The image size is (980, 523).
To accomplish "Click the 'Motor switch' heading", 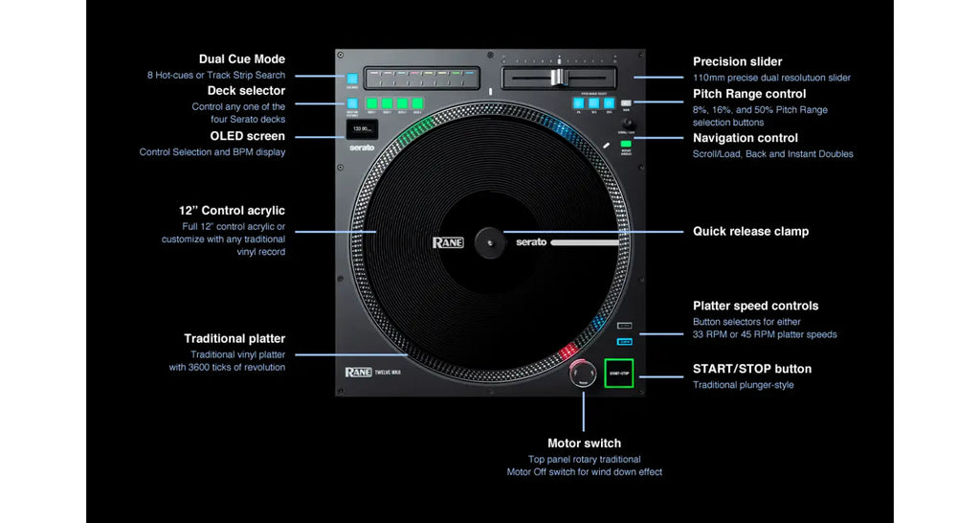I will [585, 443].
